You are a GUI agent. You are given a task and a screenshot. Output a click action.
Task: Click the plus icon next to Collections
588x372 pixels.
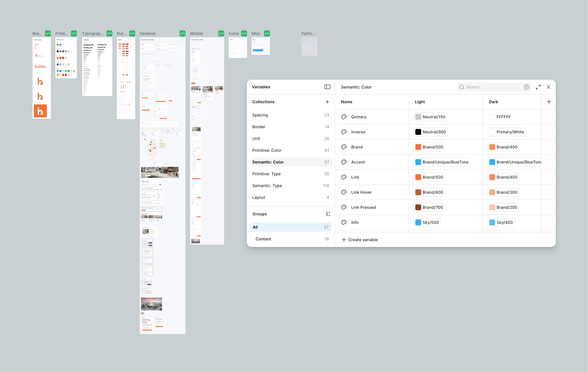[x=327, y=102]
